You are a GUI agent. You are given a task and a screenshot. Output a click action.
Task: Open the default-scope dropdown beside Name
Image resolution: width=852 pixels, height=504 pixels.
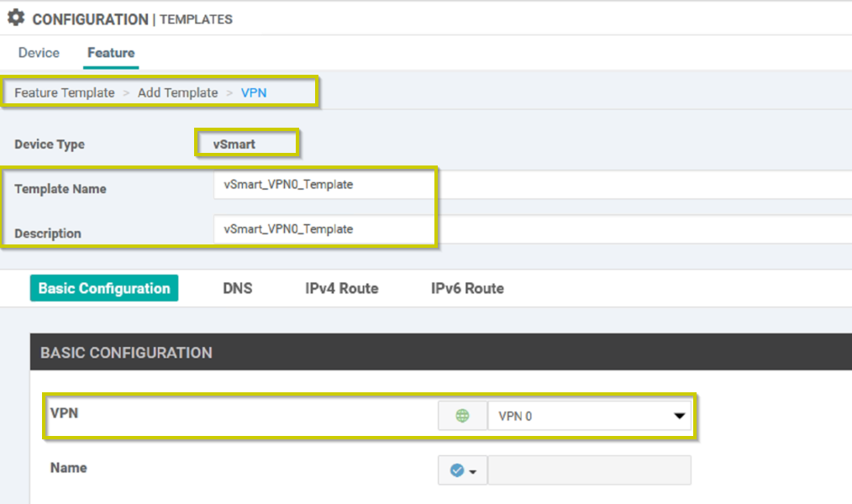click(x=462, y=470)
